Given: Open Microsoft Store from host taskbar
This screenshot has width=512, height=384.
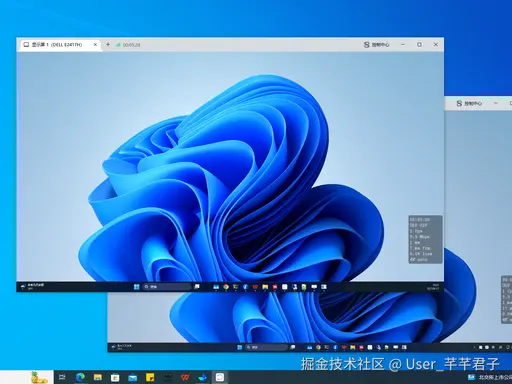Looking at the screenshot, I should click(115, 377).
